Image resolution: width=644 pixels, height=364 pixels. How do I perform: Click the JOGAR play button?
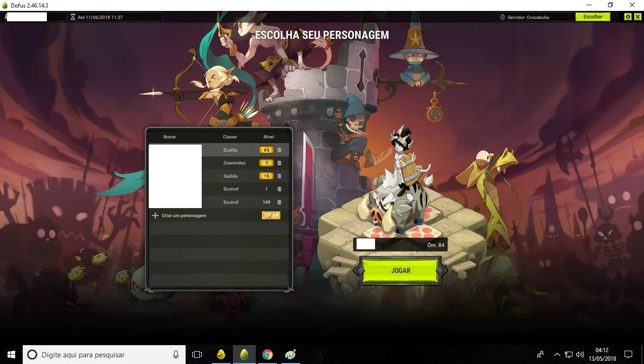coord(401,271)
